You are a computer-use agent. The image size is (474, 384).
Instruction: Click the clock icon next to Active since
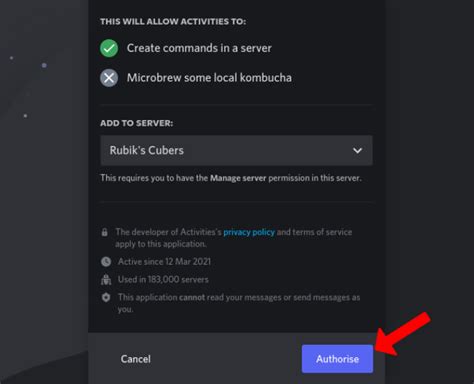point(106,262)
